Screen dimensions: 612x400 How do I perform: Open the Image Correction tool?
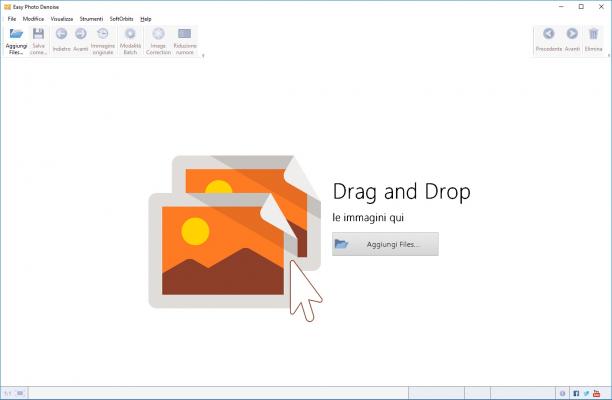(x=158, y=41)
